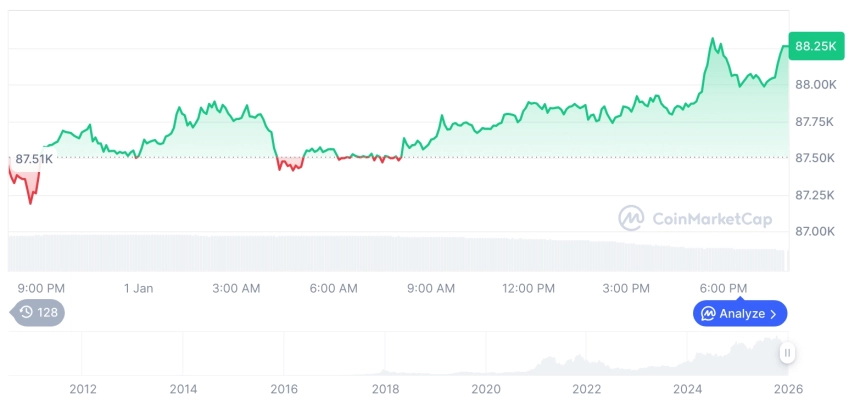The height and width of the screenshot is (401, 860).
Task: Click the history clock icon beside 128
Action: [x=26, y=312]
